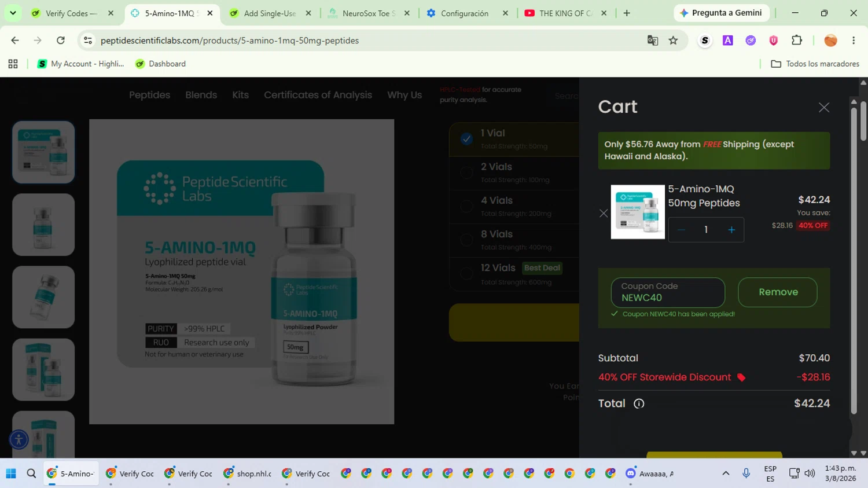Show hidden system tray icons
Viewport: 868px width, 488px height.
(x=726, y=474)
